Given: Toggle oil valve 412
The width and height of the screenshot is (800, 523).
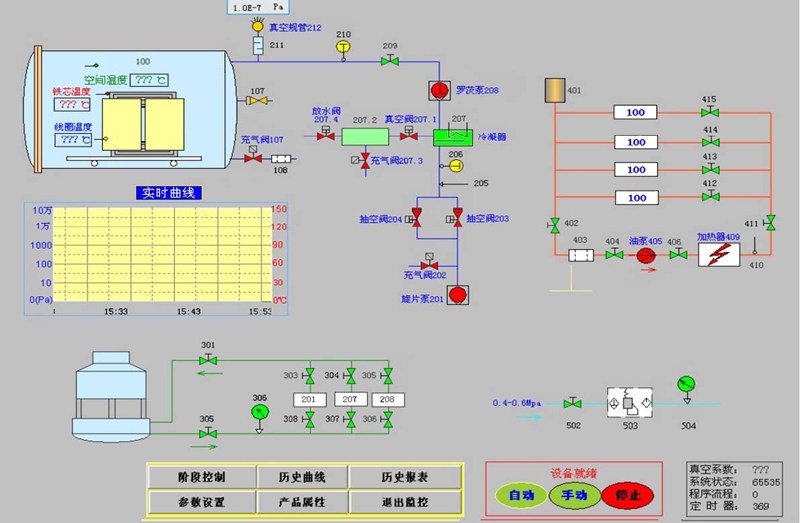Looking at the screenshot, I should 710,196.
